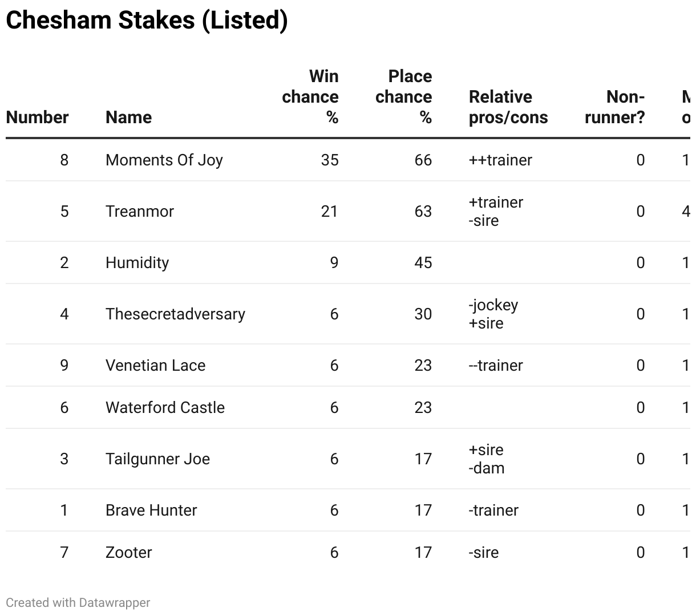Click the Place chance % column header
This screenshot has height=616, width=696.
click(404, 97)
